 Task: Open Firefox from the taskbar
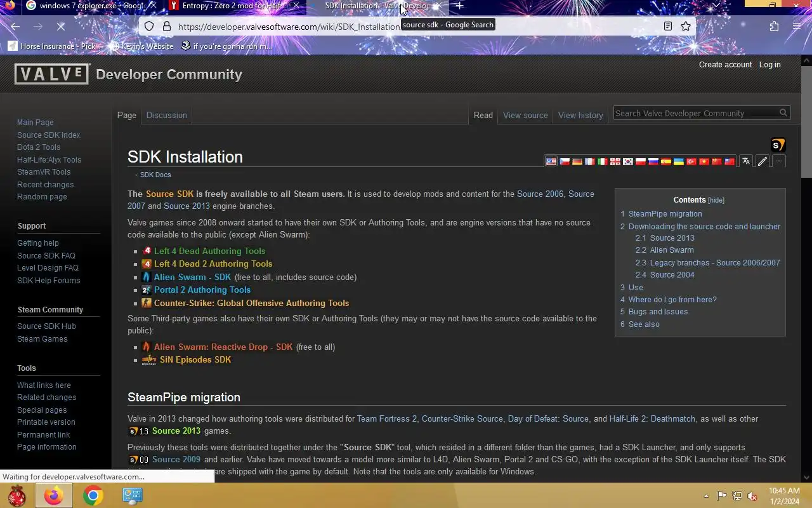(53, 495)
